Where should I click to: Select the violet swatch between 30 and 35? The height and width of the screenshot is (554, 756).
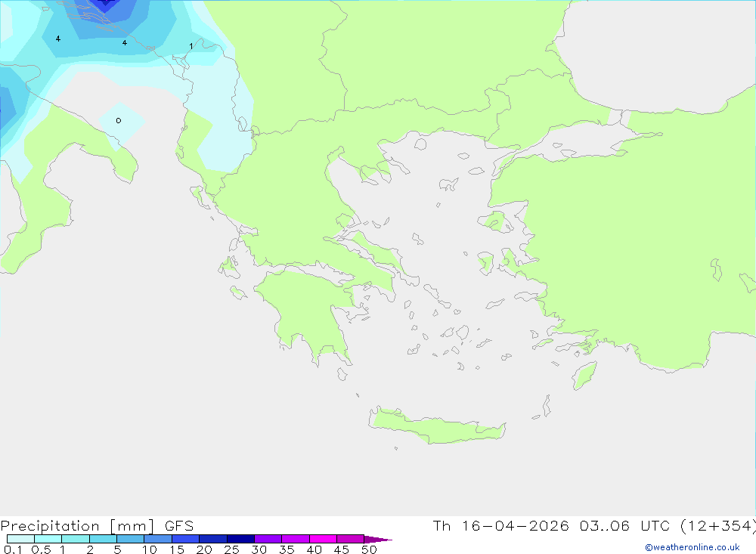tap(268, 539)
